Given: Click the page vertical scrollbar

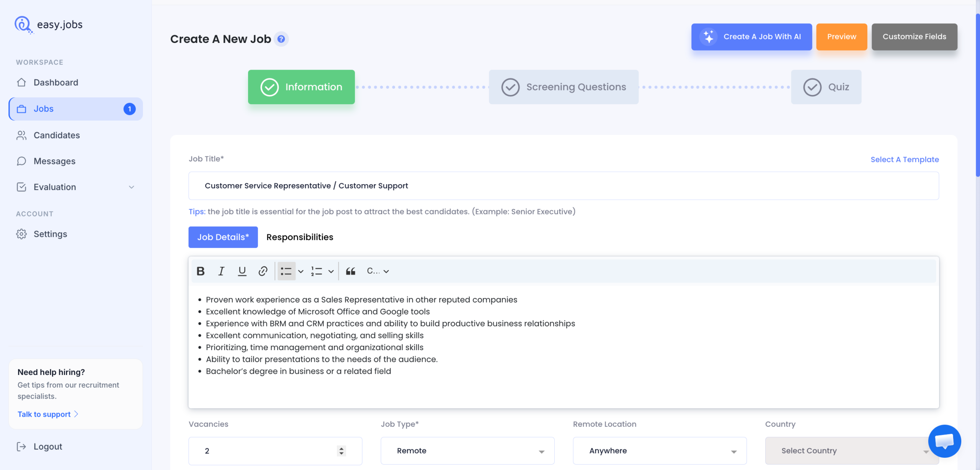Looking at the screenshot, I should click(978, 96).
